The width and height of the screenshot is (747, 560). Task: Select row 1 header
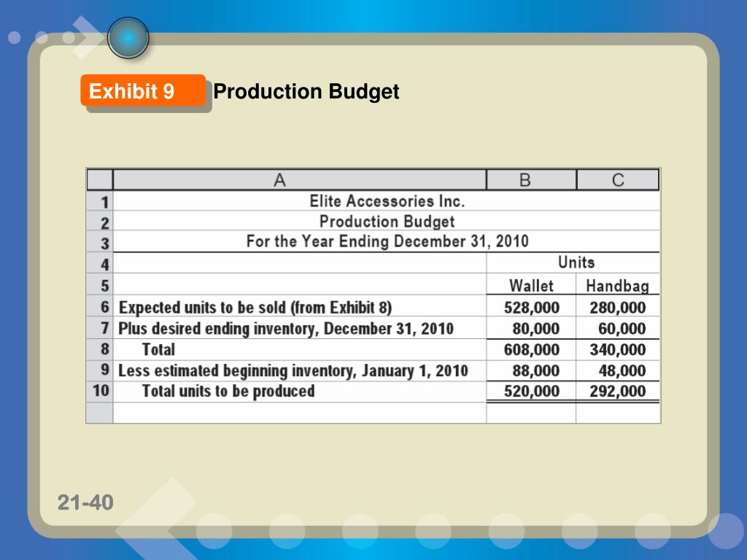(99, 201)
